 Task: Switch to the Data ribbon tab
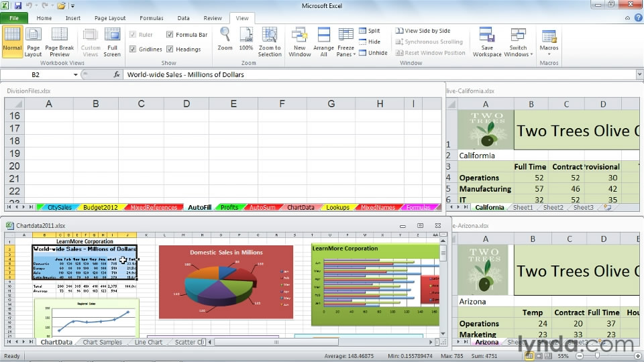(x=183, y=18)
